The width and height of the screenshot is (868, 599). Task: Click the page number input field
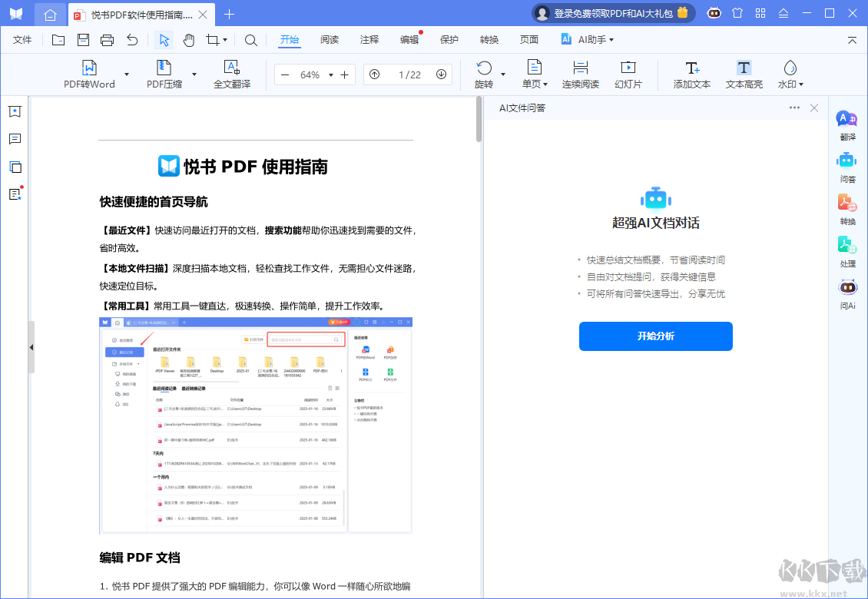tap(409, 75)
